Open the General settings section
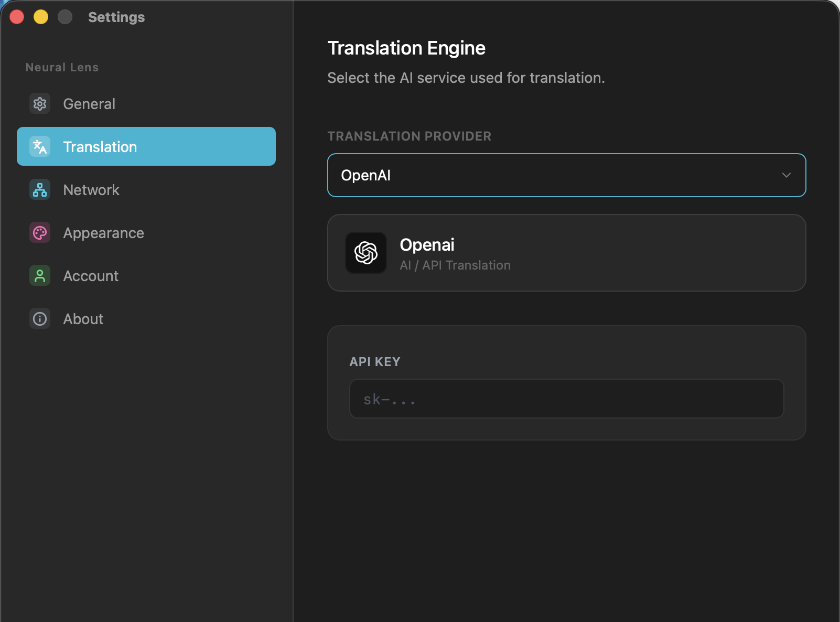 pyautogui.click(x=89, y=104)
